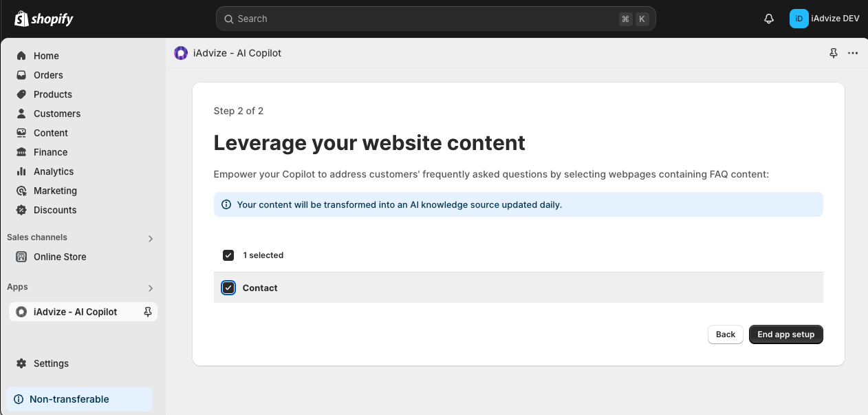Click the iAdvize DEV account avatar
The width and height of the screenshot is (868, 415).
(x=799, y=19)
